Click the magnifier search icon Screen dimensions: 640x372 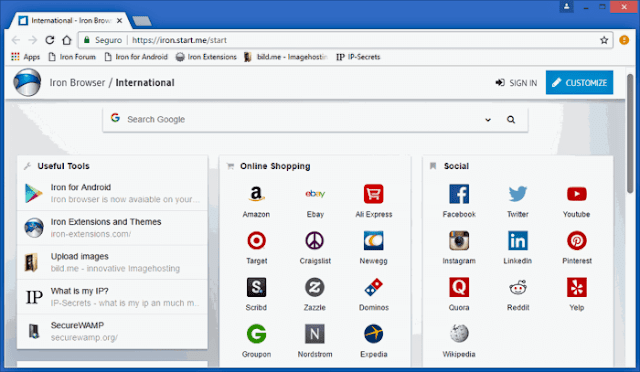click(x=511, y=120)
